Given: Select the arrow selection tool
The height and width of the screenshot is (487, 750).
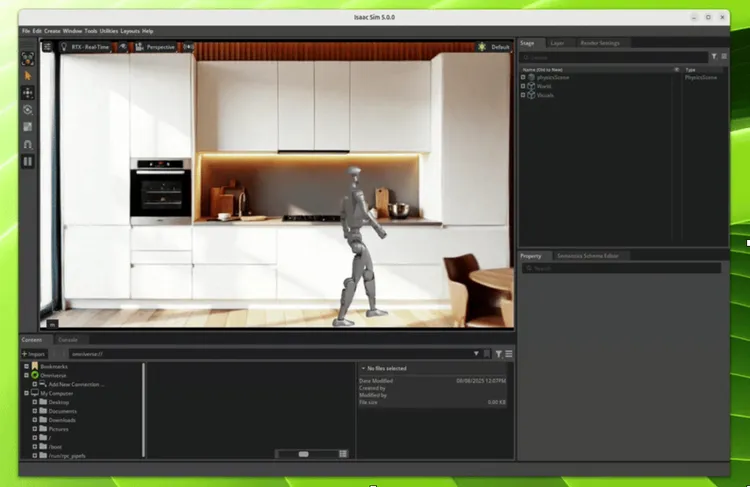Looking at the screenshot, I should coord(28,75).
